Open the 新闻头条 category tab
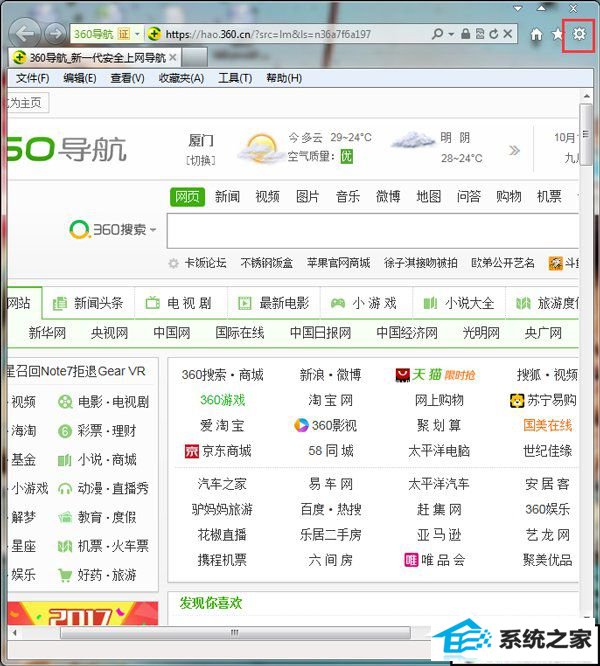Screen dimensions: 600x666 tap(88, 303)
